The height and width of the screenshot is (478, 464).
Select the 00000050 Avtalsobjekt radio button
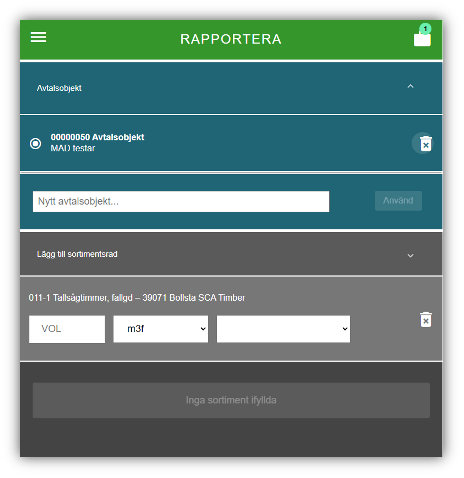35,144
